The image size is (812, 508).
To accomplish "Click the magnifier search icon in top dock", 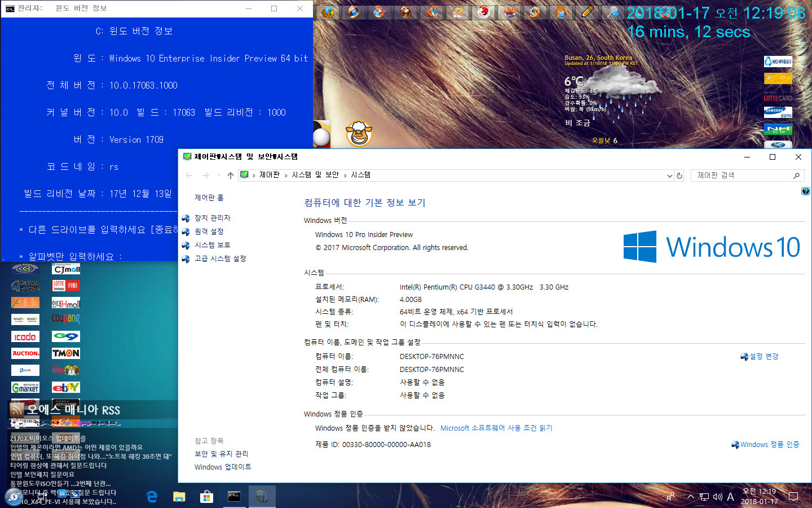I will [614, 12].
